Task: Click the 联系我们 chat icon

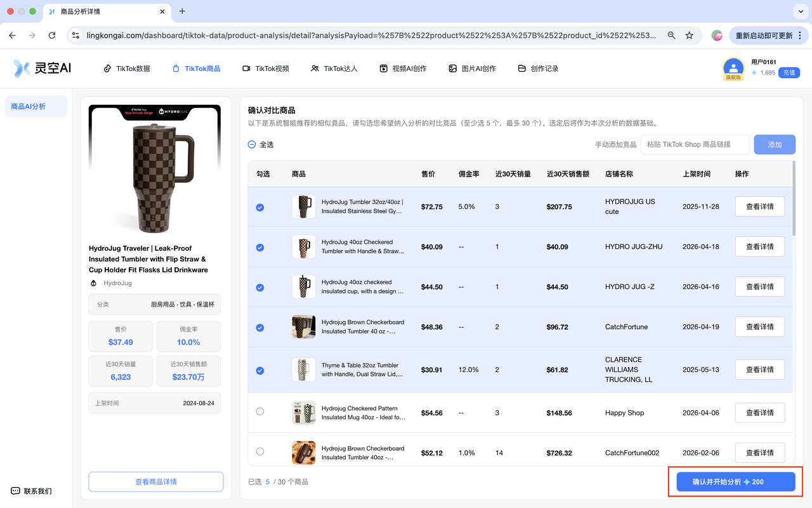Action: coord(15,491)
